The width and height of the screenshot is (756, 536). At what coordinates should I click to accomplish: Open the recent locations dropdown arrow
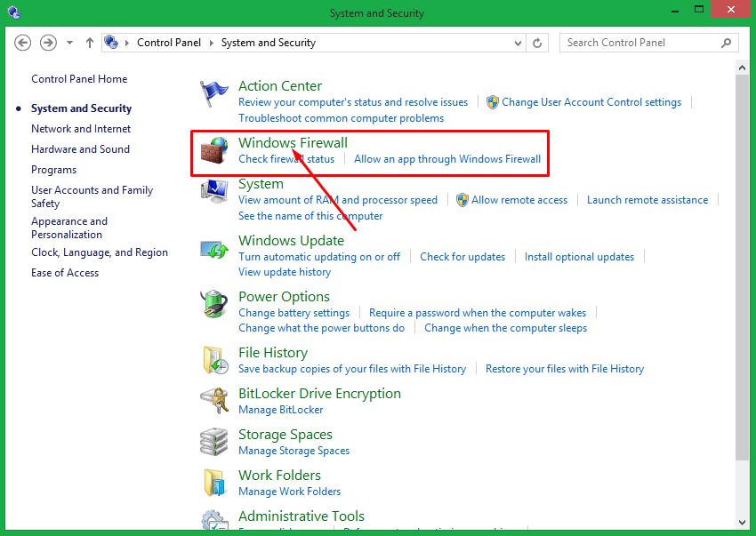pyautogui.click(x=70, y=43)
